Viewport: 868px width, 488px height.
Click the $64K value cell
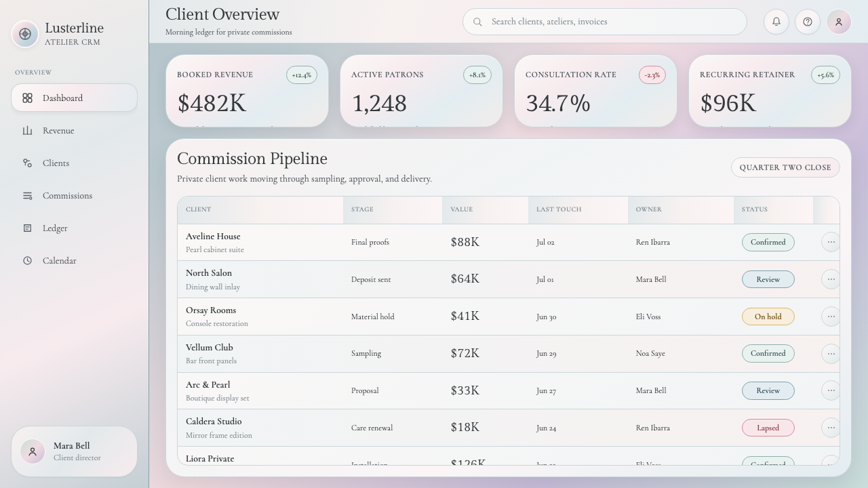click(x=465, y=279)
